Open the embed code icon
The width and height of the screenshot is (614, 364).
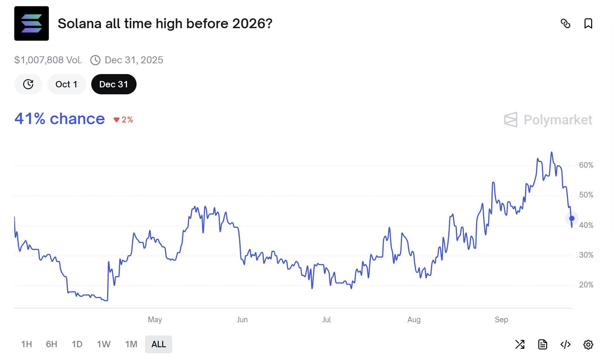tap(565, 344)
